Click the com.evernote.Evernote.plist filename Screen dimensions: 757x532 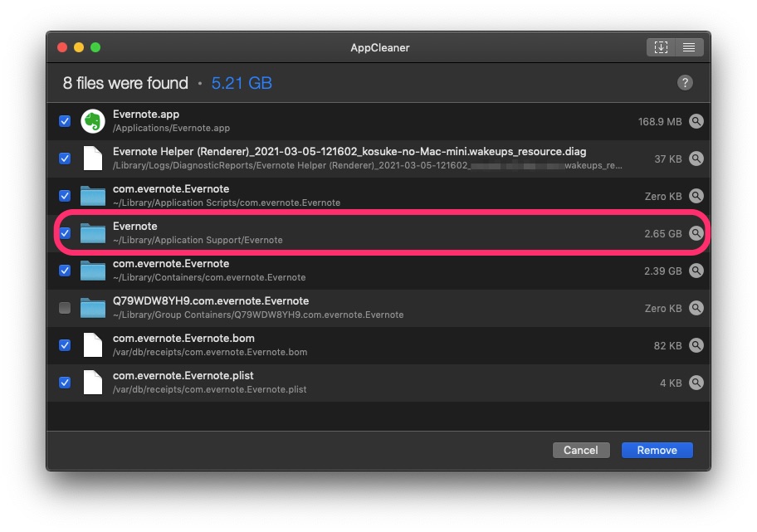pos(183,376)
